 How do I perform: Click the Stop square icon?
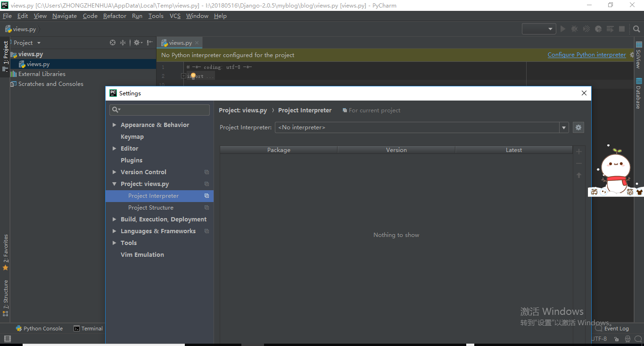(x=622, y=29)
